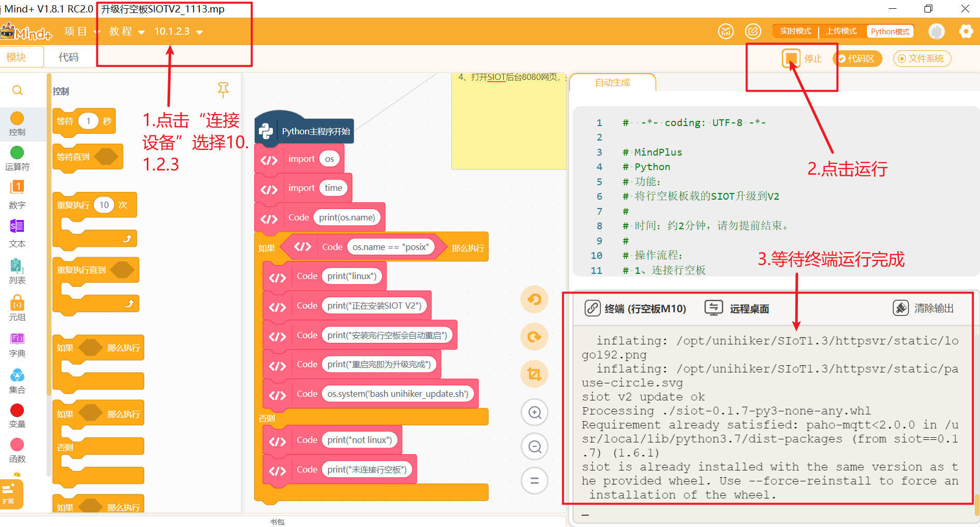This screenshot has height=527, width=980.
Task: Stop the running program with 停止
Action: click(x=802, y=59)
